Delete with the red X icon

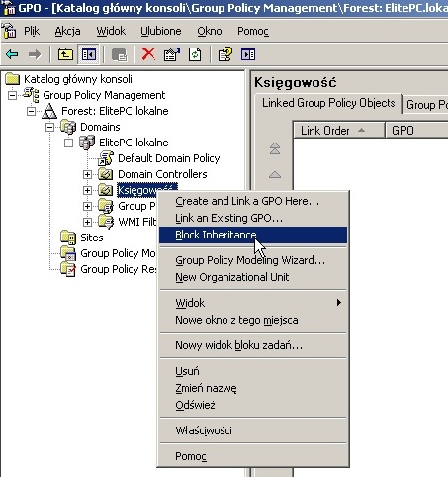[148, 54]
